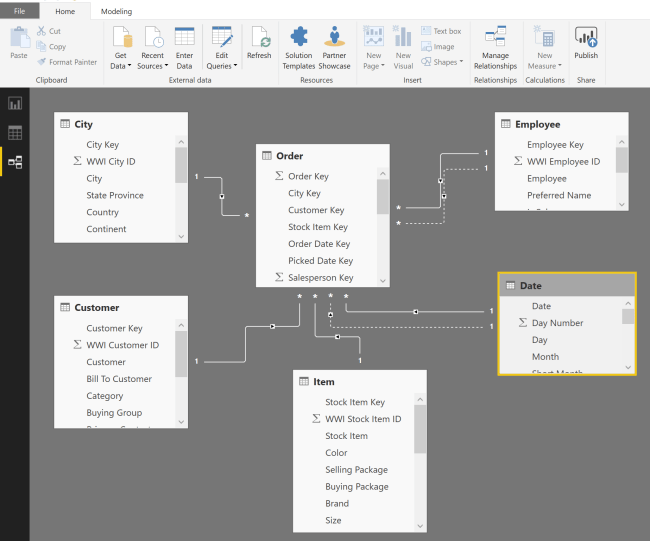Open Solution Templates
Screen dimensions: 650x541
(298, 47)
